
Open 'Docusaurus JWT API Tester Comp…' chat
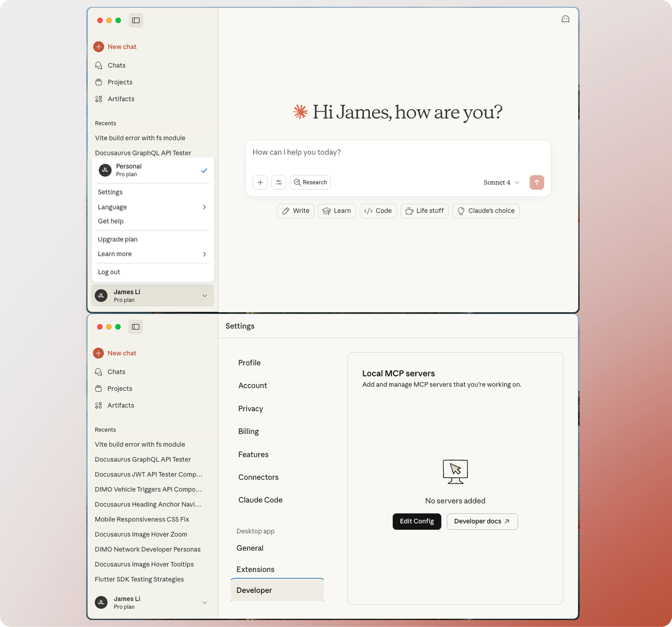148,475
